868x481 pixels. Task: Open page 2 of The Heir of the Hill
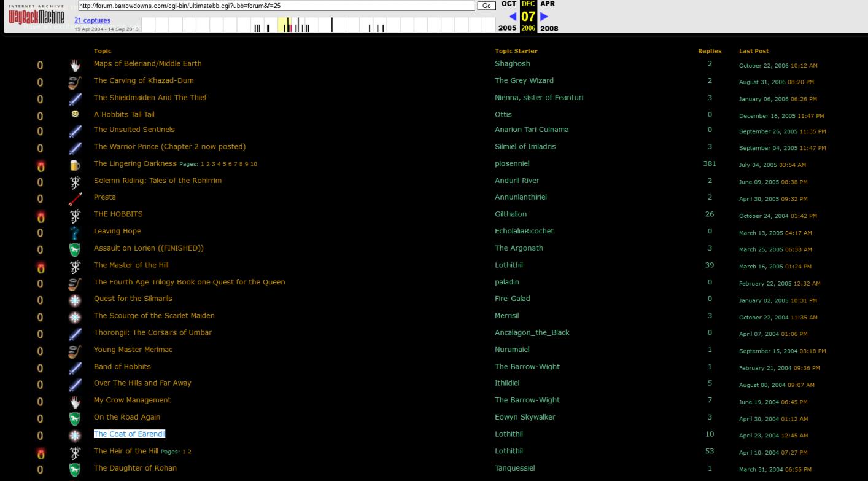(x=190, y=452)
